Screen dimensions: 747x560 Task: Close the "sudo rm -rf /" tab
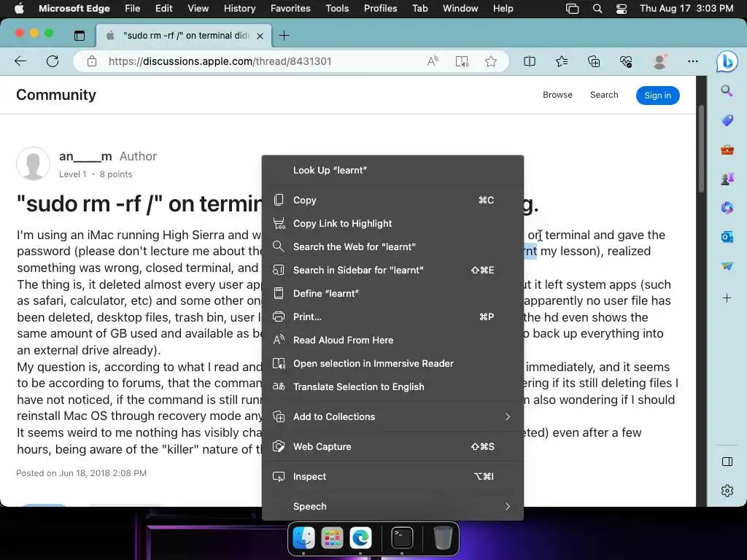(260, 36)
